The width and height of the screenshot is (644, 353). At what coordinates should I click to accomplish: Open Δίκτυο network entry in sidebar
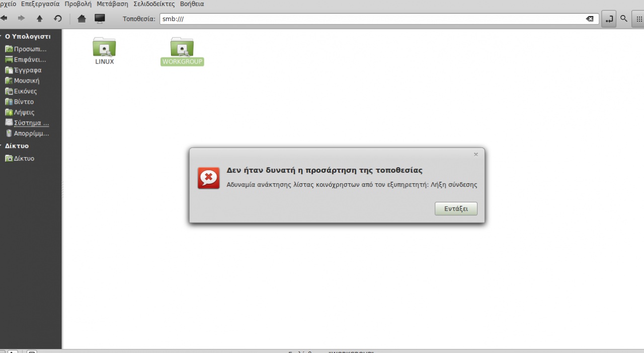point(20,158)
